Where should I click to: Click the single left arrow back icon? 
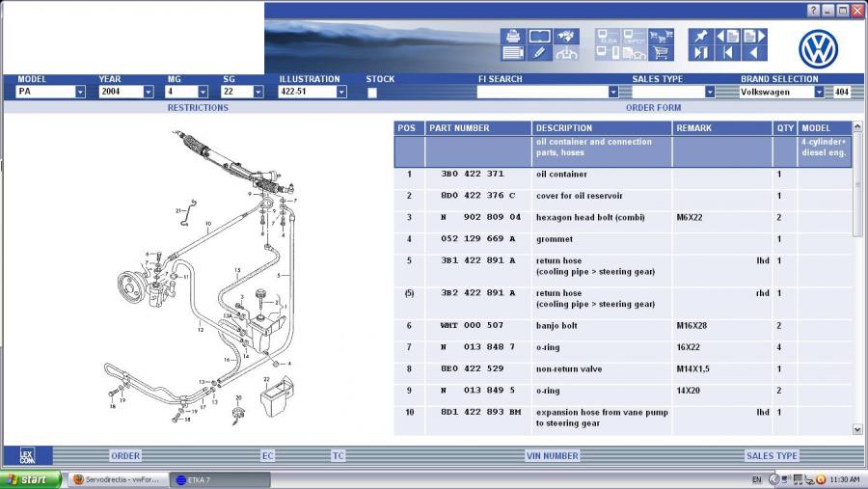click(753, 53)
